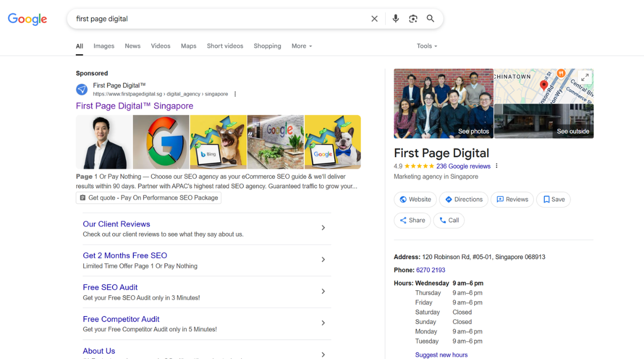Click the First Page Digital ad favicon
The width and height of the screenshot is (644, 359).
pyautogui.click(x=82, y=90)
